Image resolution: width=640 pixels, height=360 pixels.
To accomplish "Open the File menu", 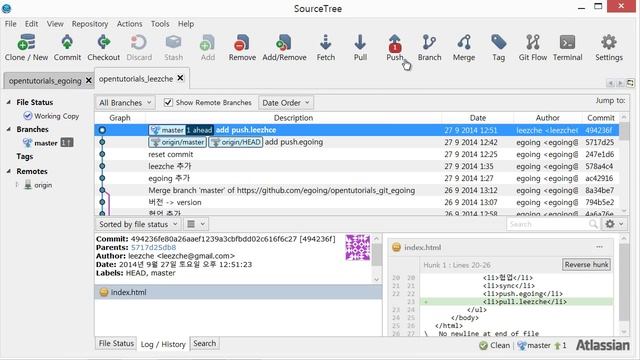I will 11,24.
